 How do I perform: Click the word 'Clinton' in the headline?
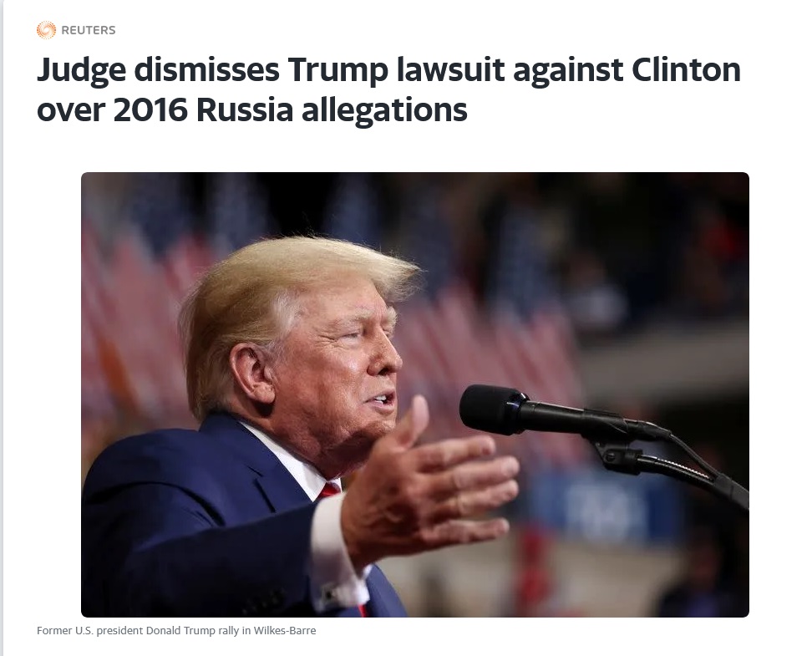point(686,69)
